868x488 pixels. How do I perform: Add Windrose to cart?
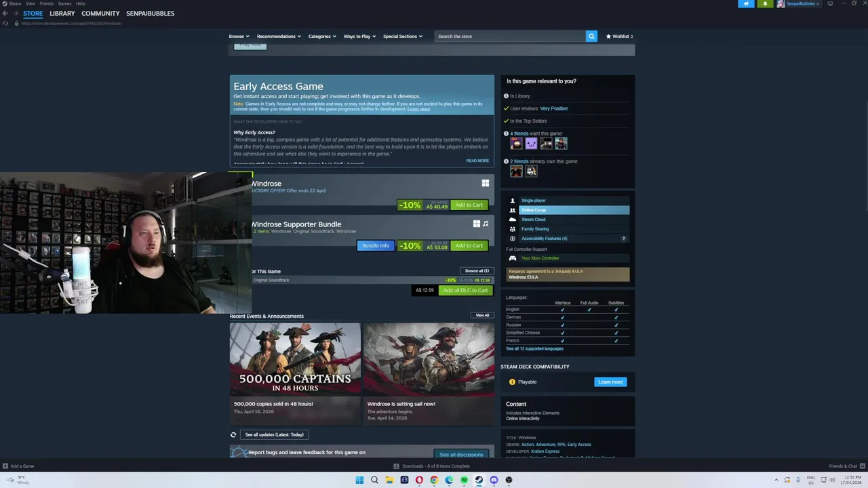point(469,205)
